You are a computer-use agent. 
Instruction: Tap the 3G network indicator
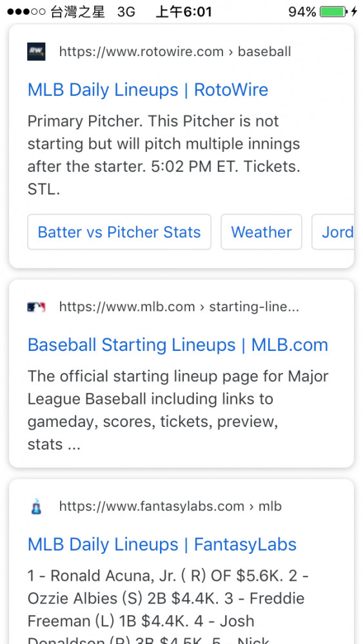(126, 12)
